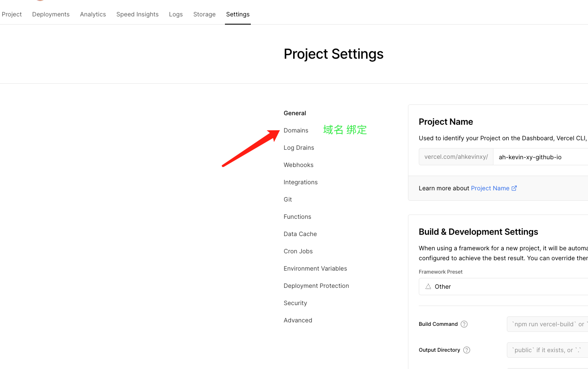The width and height of the screenshot is (588, 369).
Task: Focus the Build Command input field
Action: tap(547, 324)
